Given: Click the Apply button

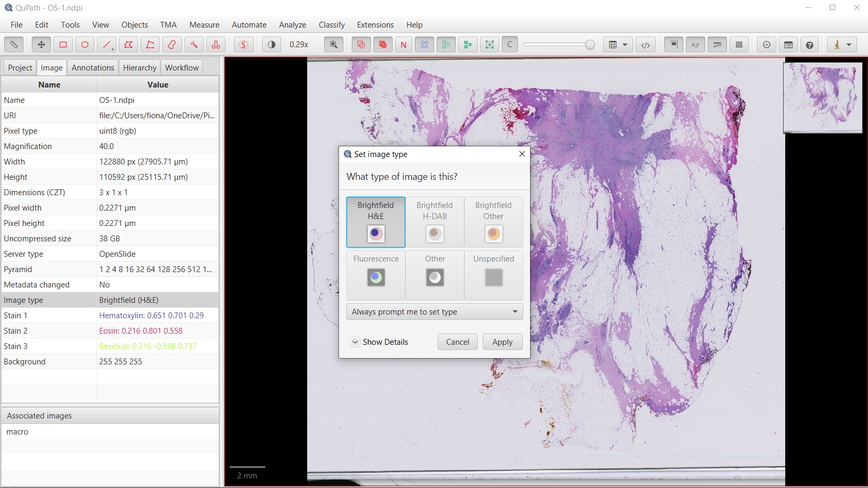Looking at the screenshot, I should coord(502,342).
